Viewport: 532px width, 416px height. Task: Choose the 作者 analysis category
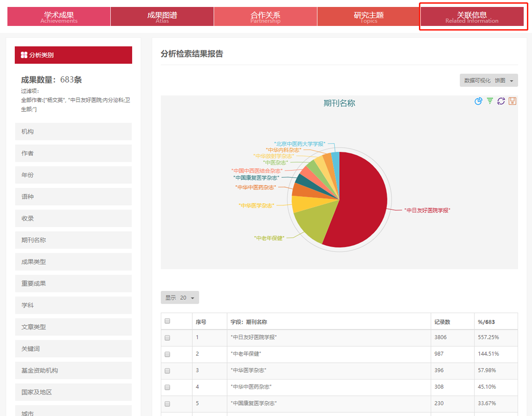[x=73, y=153]
